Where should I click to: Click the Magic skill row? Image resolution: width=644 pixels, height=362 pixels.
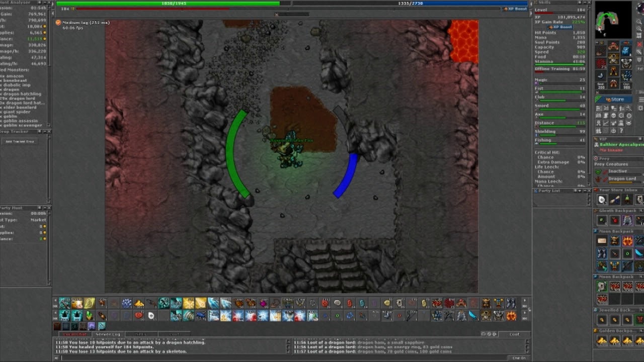click(559, 80)
